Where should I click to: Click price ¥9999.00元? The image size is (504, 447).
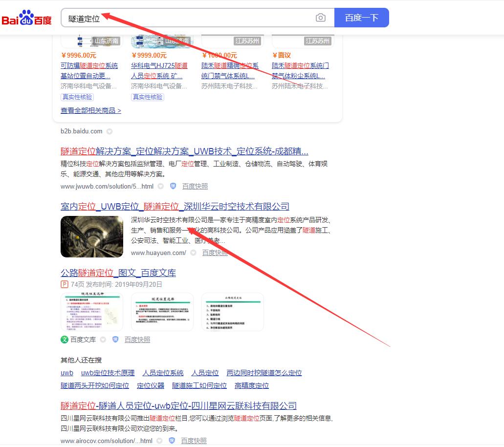(149, 55)
